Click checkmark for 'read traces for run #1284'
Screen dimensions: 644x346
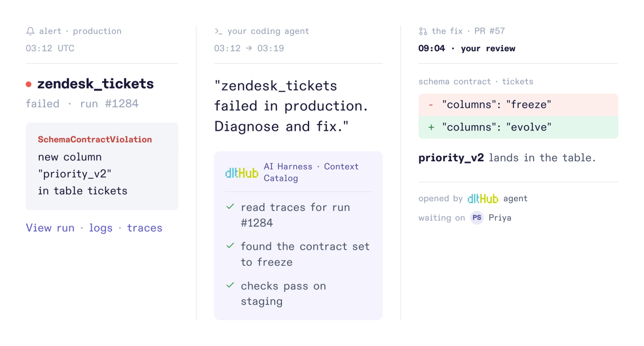230,207
